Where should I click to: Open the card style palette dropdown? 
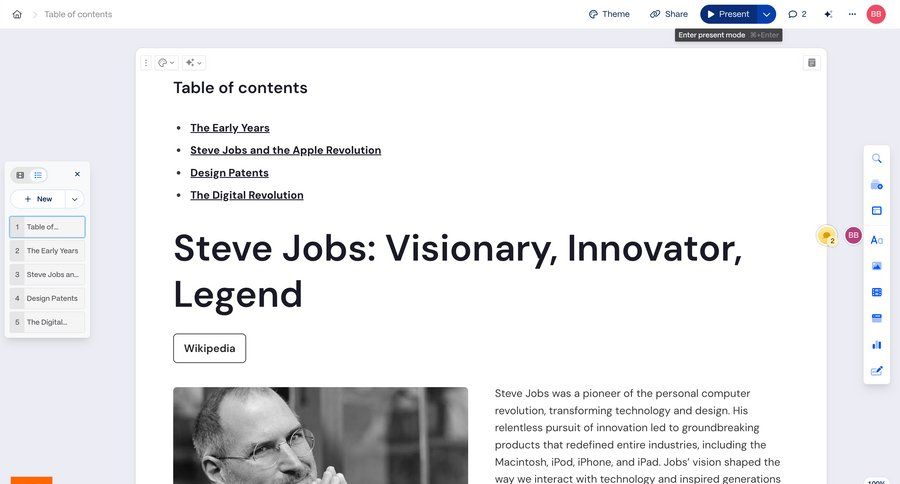click(x=166, y=62)
